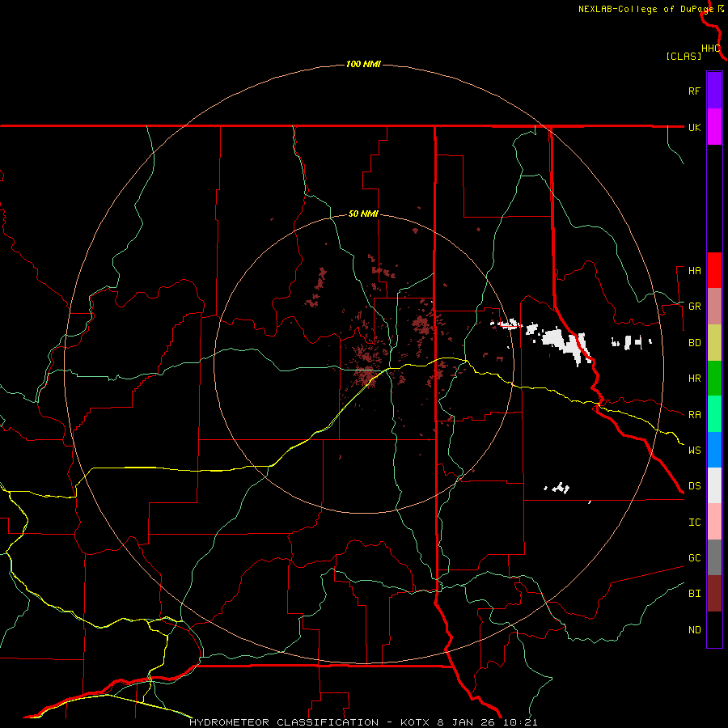Click the white DS legend swatch
728x728 pixels.
point(714,485)
